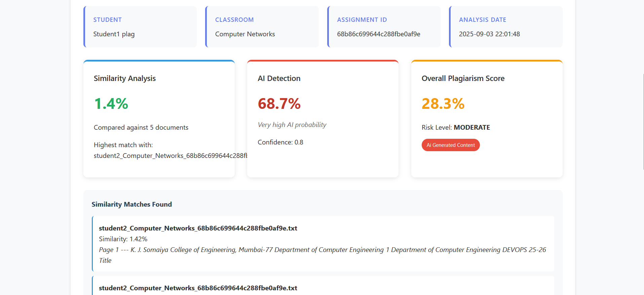This screenshot has width=644, height=295.
Task: Click 'Very high AI probability' text
Action: point(292,125)
